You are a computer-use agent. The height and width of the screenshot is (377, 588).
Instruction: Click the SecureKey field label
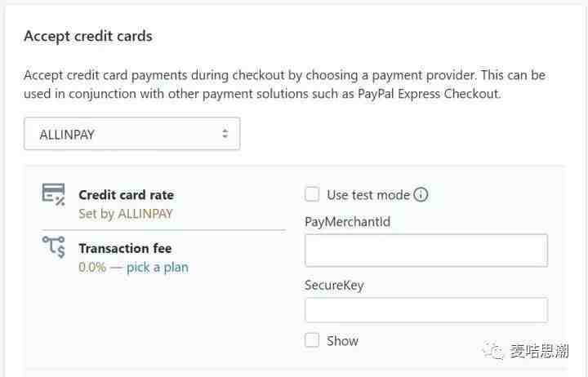tap(334, 286)
